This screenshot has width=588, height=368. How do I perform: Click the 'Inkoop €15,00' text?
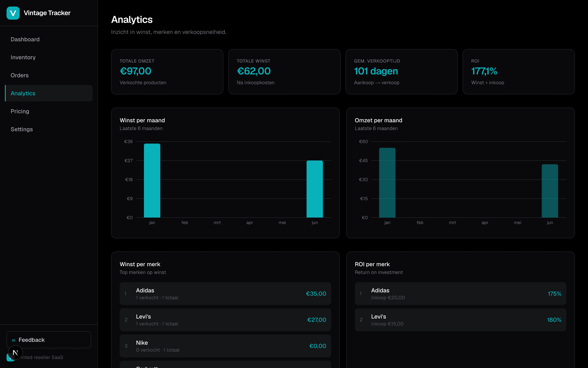click(387, 324)
